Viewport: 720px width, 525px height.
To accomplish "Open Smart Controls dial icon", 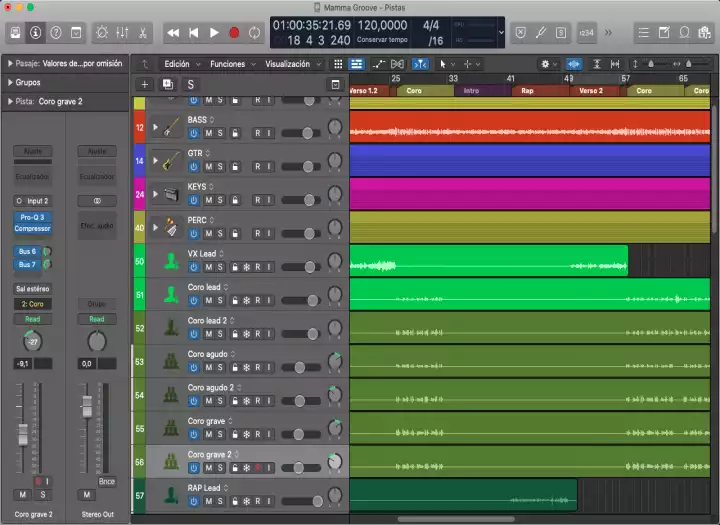I will point(102,33).
